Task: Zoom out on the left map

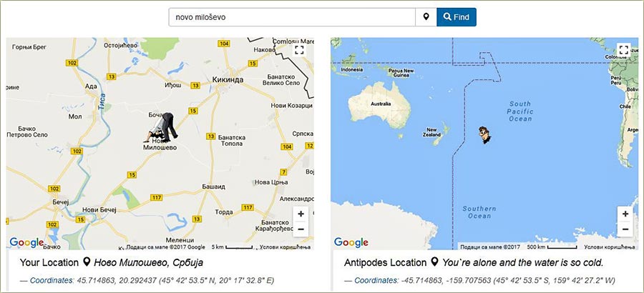Action: click(x=301, y=229)
